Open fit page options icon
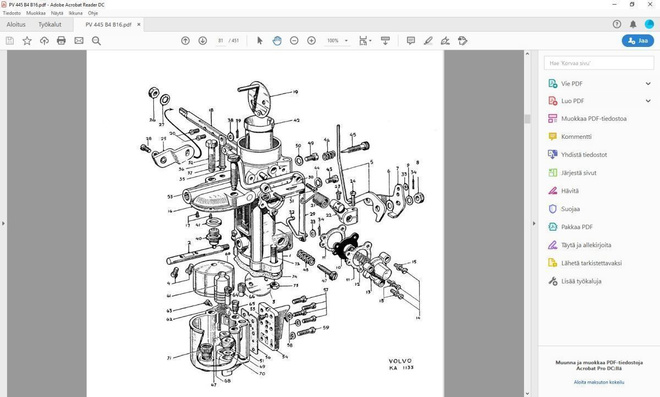Screen dimensions: 660x397 365,41
